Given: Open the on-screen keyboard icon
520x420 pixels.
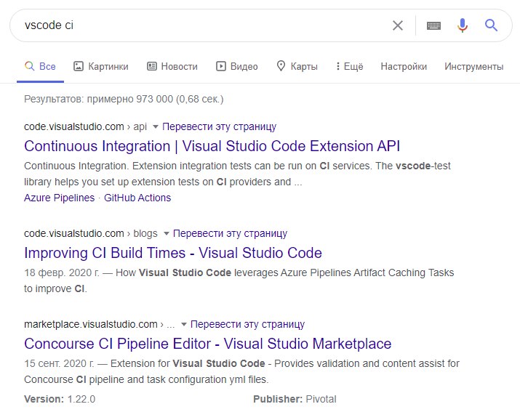Looking at the screenshot, I should tap(433, 25).
